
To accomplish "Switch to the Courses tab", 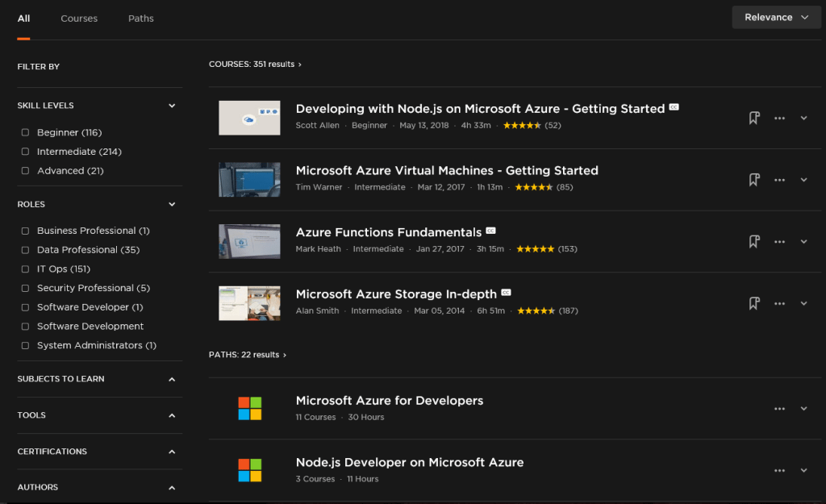I will tap(79, 19).
